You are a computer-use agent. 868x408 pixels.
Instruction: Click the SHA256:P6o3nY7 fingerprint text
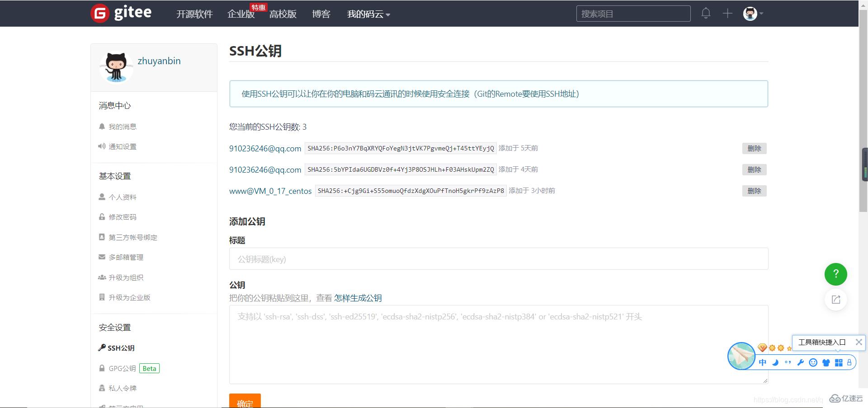[401, 148]
